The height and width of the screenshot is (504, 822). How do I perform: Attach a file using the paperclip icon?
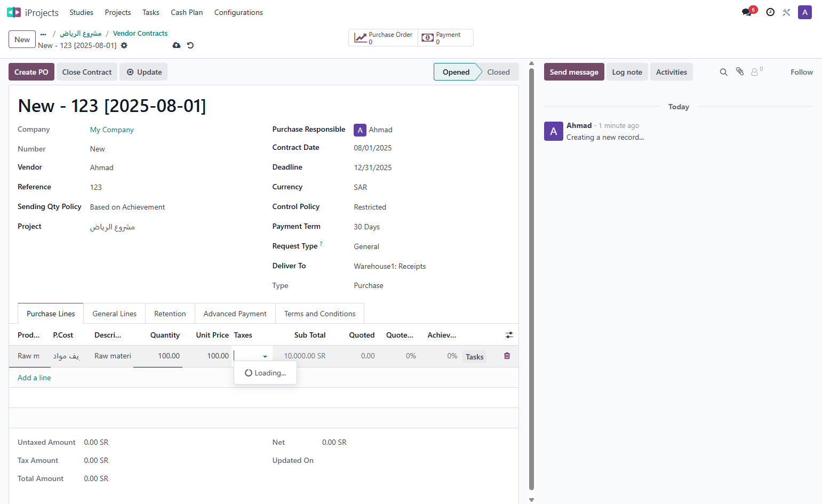click(x=740, y=71)
